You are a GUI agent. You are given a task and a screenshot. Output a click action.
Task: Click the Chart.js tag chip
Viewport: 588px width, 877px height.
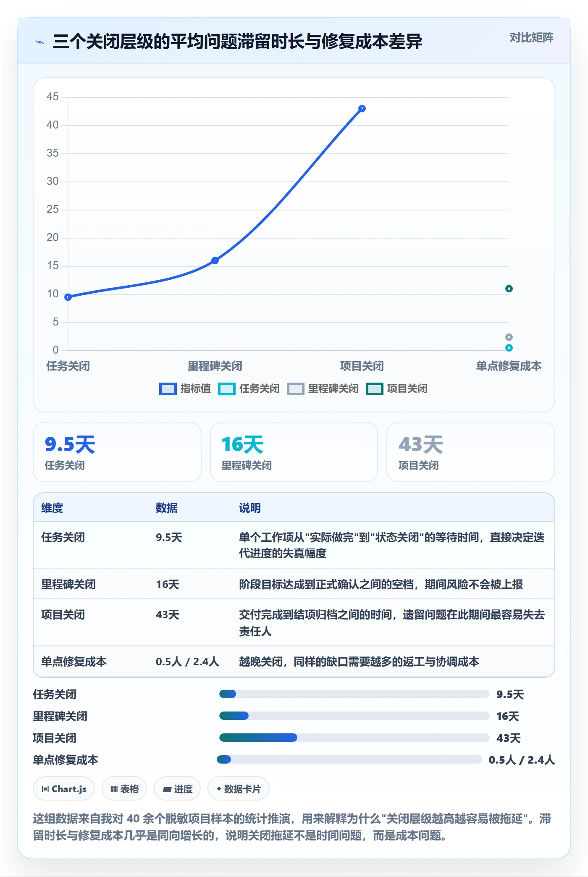click(x=64, y=789)
